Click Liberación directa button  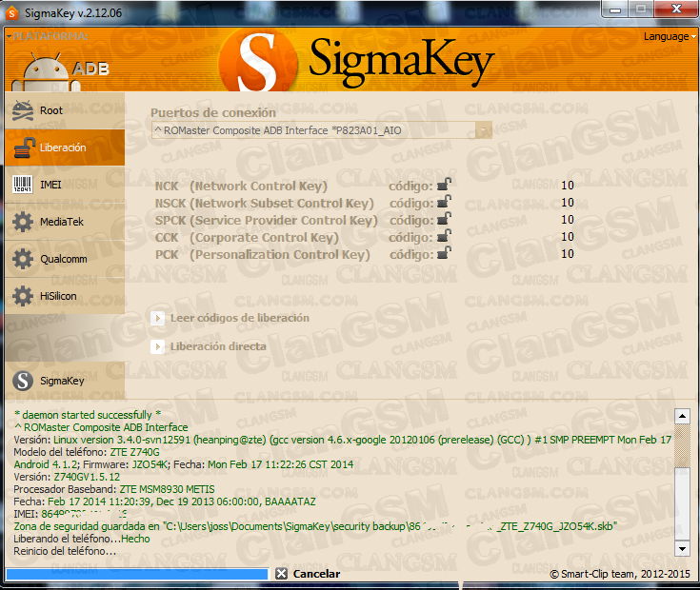pos(218,346)
